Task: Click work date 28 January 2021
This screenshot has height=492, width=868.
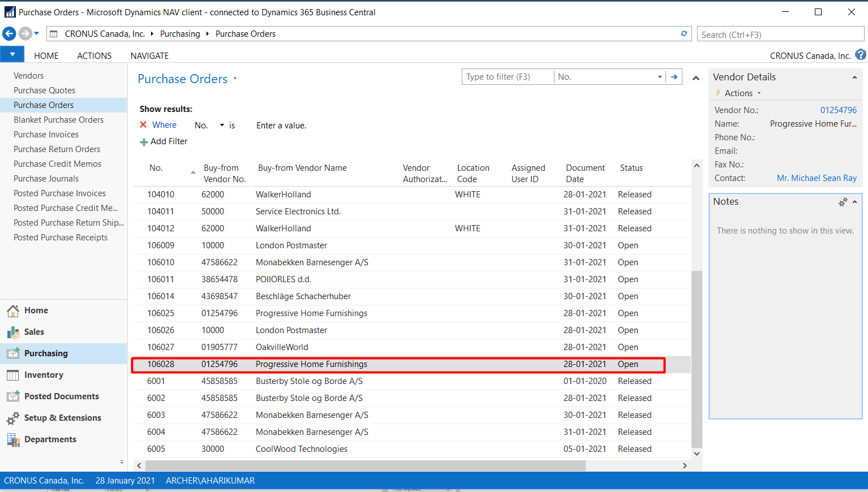Action: [x=125, y=481]
